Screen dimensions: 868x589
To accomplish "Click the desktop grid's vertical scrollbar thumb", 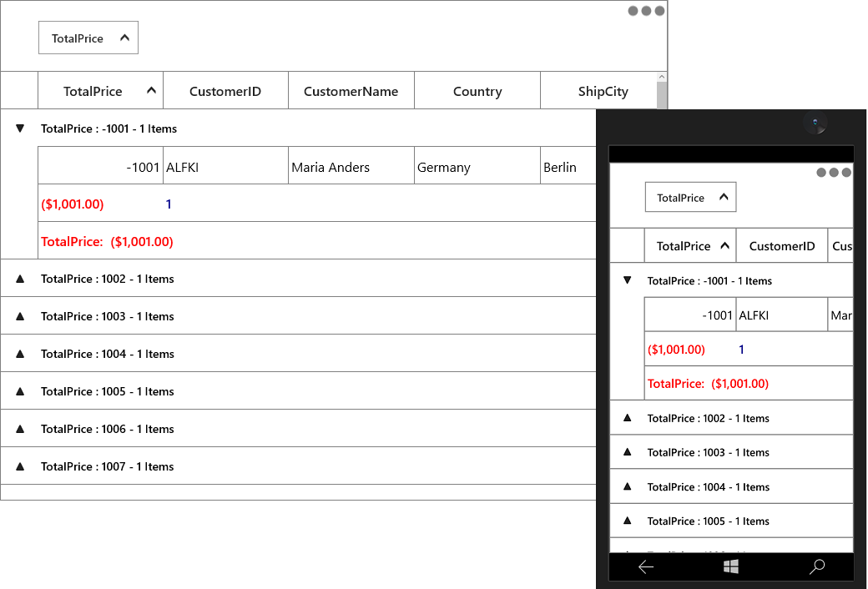I will tap(662, 96).
